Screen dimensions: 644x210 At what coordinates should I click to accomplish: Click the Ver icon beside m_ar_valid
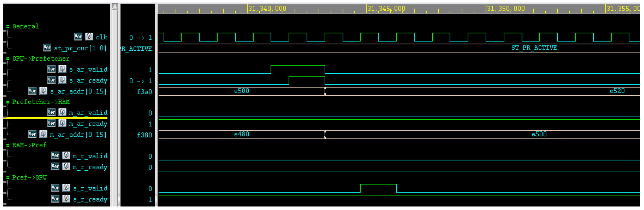pos(52,112)
